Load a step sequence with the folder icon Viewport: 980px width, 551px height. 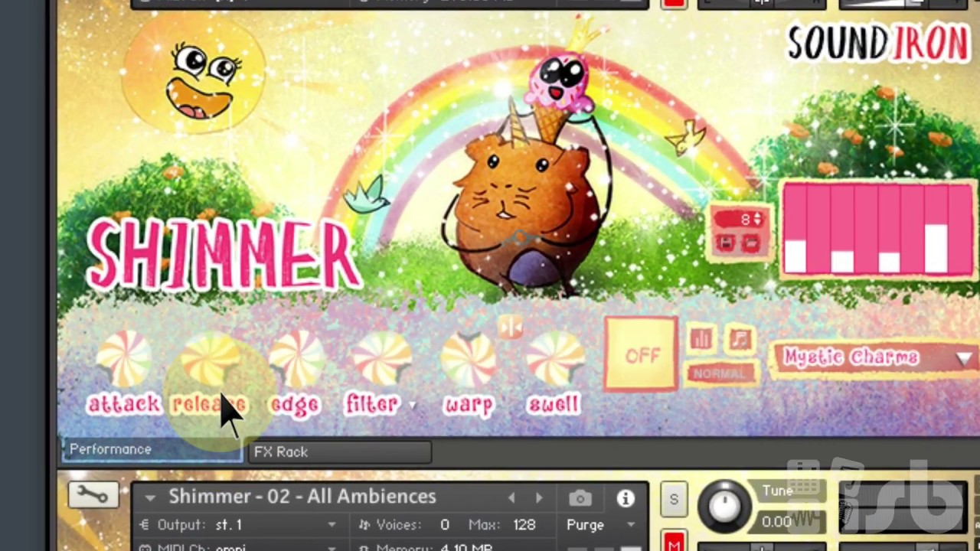pyautogui.click(x=751, y=243)
